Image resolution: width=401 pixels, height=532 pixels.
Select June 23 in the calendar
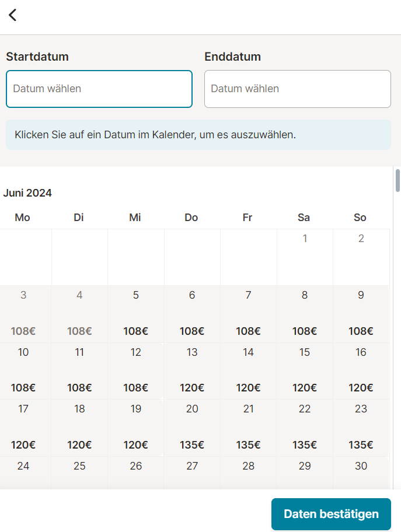(x=361, y=428)
